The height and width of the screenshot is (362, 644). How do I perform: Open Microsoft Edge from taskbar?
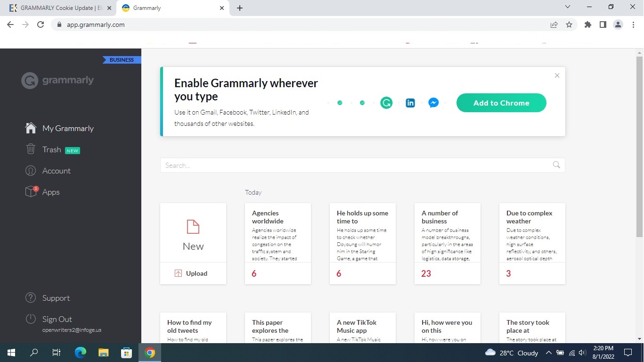[x=81, y=353]
